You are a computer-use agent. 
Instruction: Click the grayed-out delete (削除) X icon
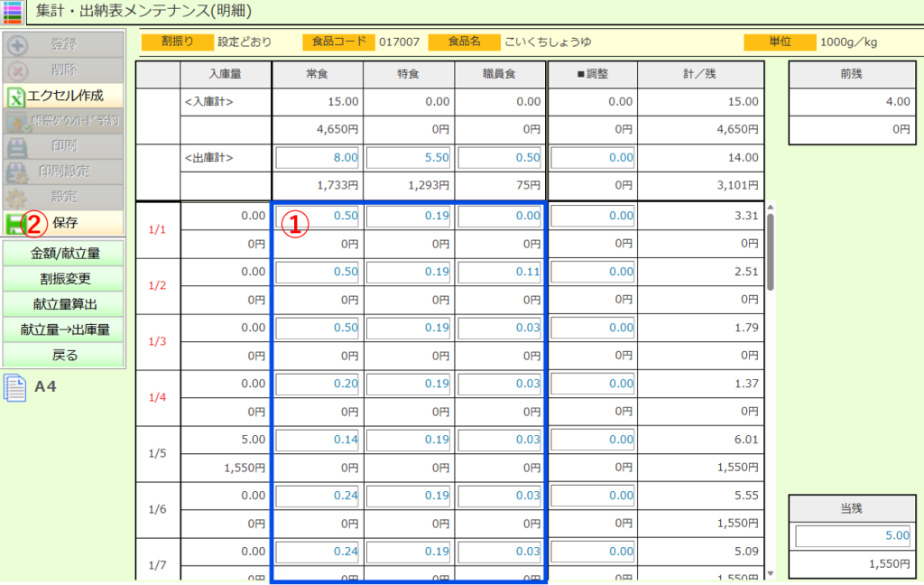pyautogui.click(x=16, y=70)
